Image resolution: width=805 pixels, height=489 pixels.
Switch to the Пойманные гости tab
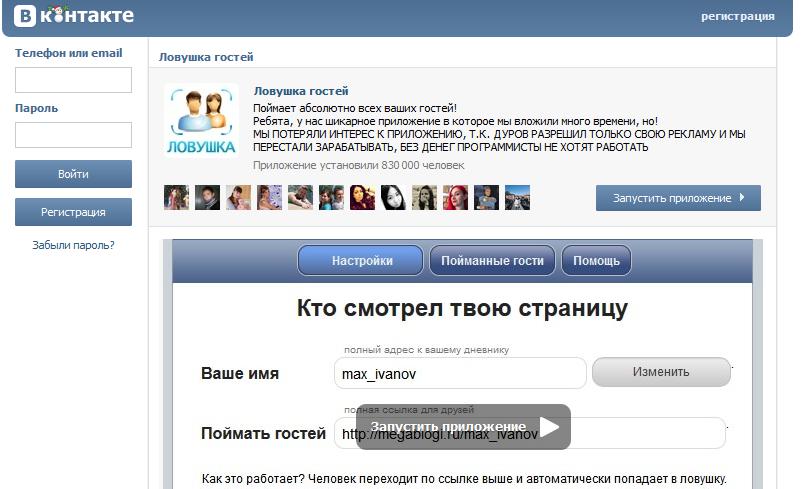tap(492, 260)
